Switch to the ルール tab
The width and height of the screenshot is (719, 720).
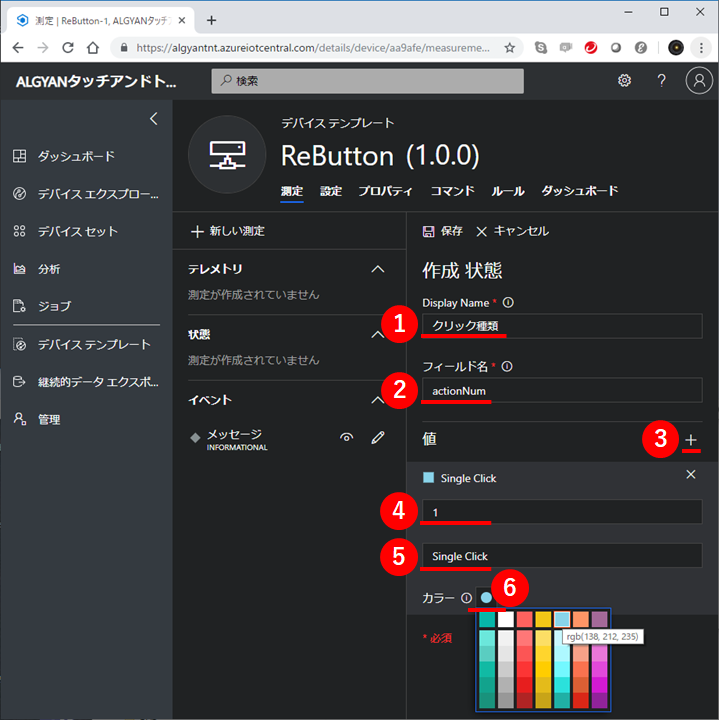(508, 191)
